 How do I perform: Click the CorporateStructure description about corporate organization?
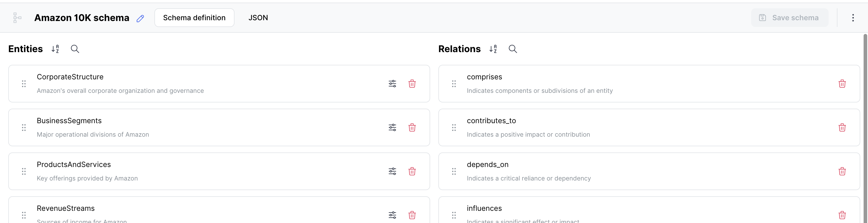coord(120,91)
